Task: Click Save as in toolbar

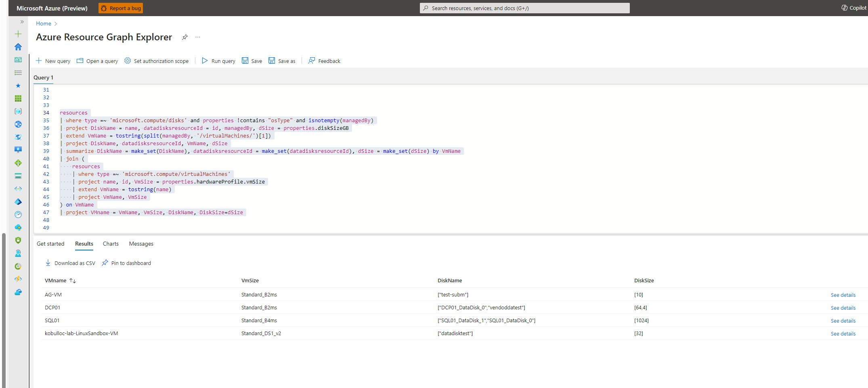Action: click(x=282, y=61)
